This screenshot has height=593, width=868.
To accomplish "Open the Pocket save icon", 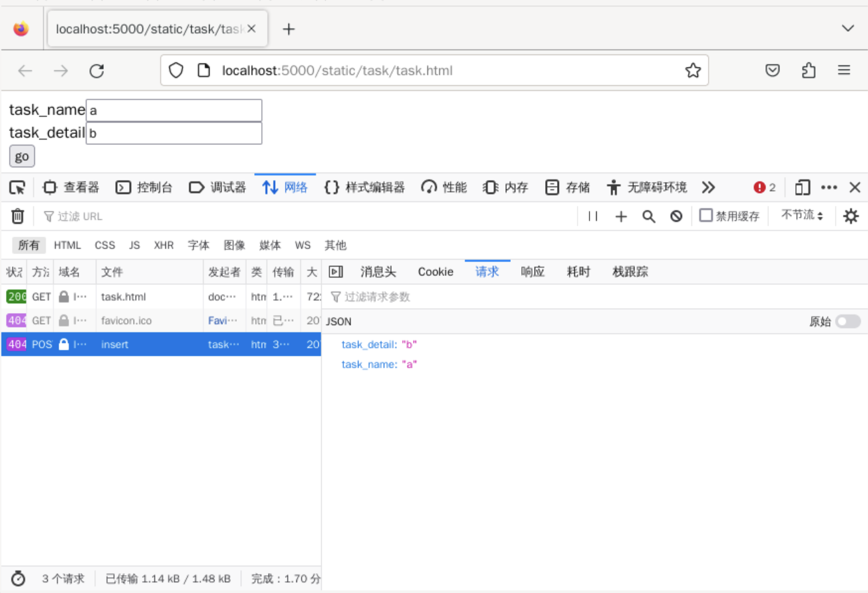I will coord(772,71).
